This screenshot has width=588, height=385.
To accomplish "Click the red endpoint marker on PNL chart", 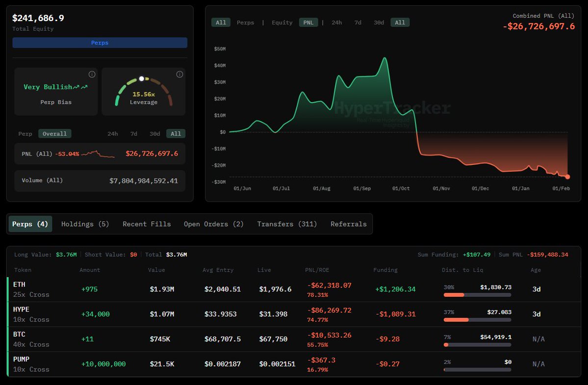I will point(567,177).
